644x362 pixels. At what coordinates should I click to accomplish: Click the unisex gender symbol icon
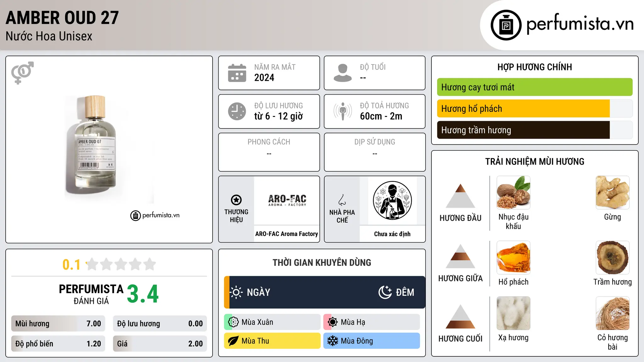22,73
